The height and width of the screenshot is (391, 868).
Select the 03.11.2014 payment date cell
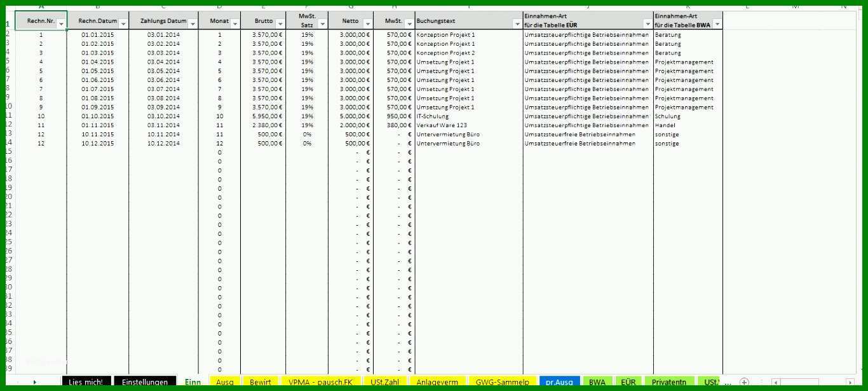click(163, 125)
